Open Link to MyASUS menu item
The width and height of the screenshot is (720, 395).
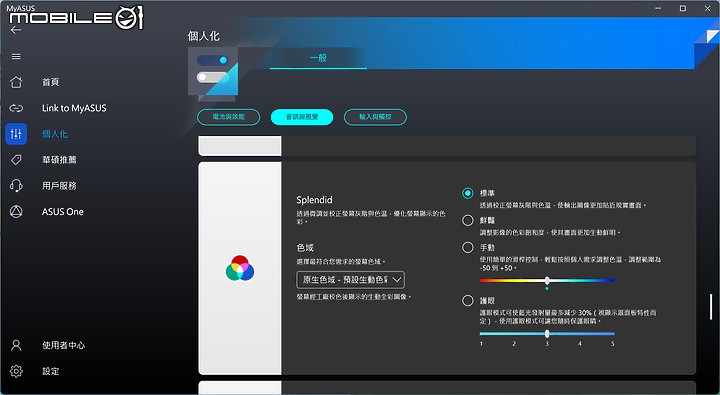[x=74, y=108]
